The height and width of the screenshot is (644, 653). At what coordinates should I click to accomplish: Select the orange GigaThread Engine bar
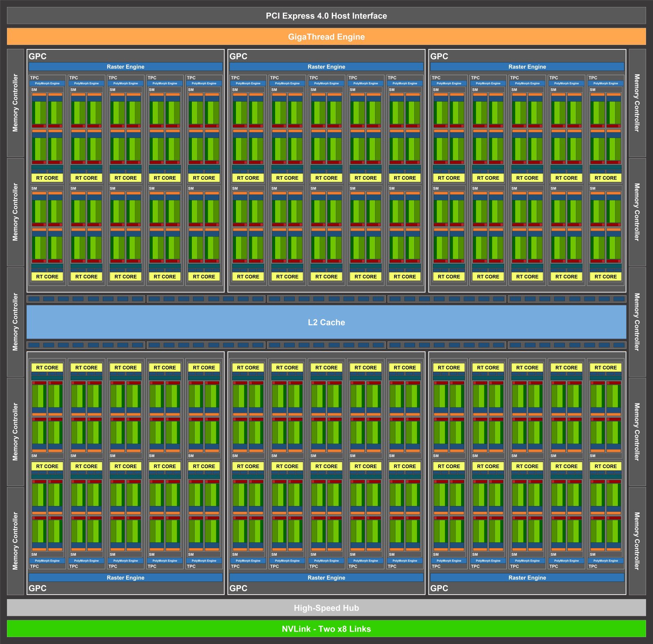click(x=326, y=37)
